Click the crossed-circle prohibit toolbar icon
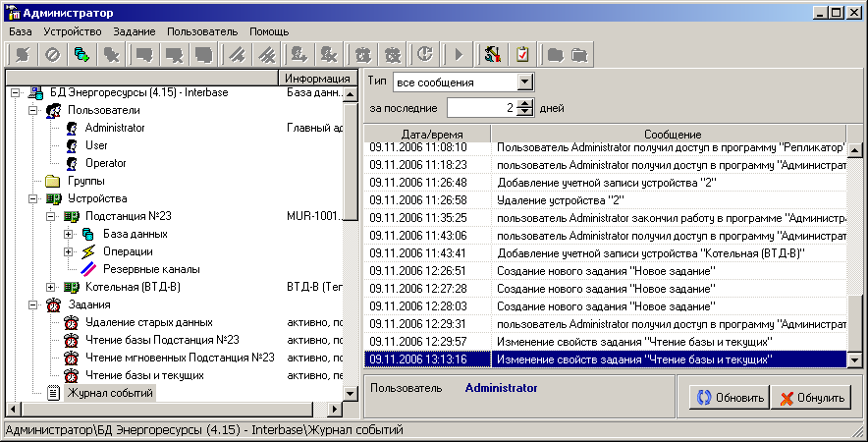The image size is (868, 442). click(x=53, y=54)
